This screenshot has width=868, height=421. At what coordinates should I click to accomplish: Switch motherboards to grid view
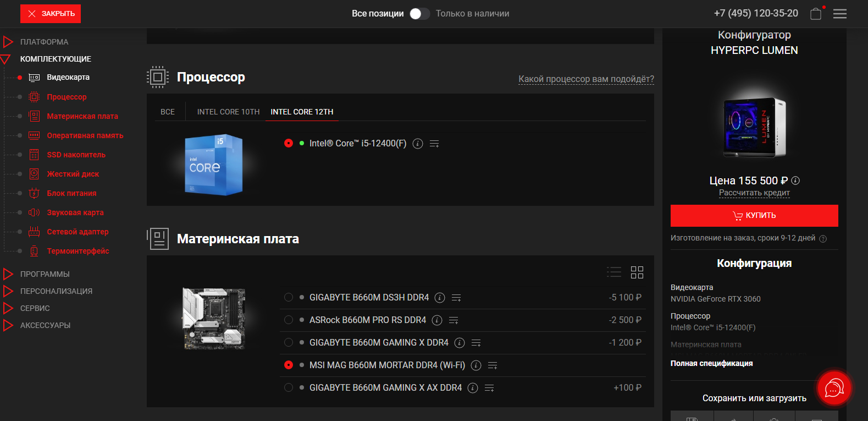pos(637,272)
